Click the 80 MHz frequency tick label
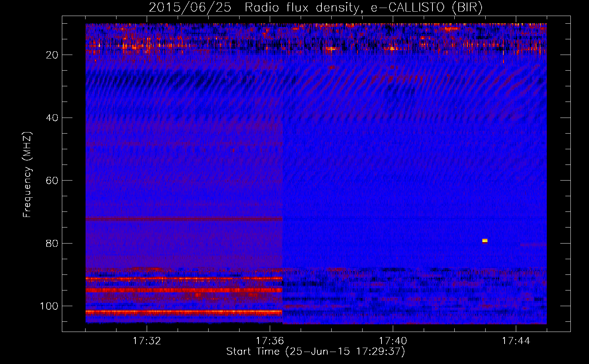Image resolution: width=589 pixels, height=364 pixels. (x=52, y=244)
